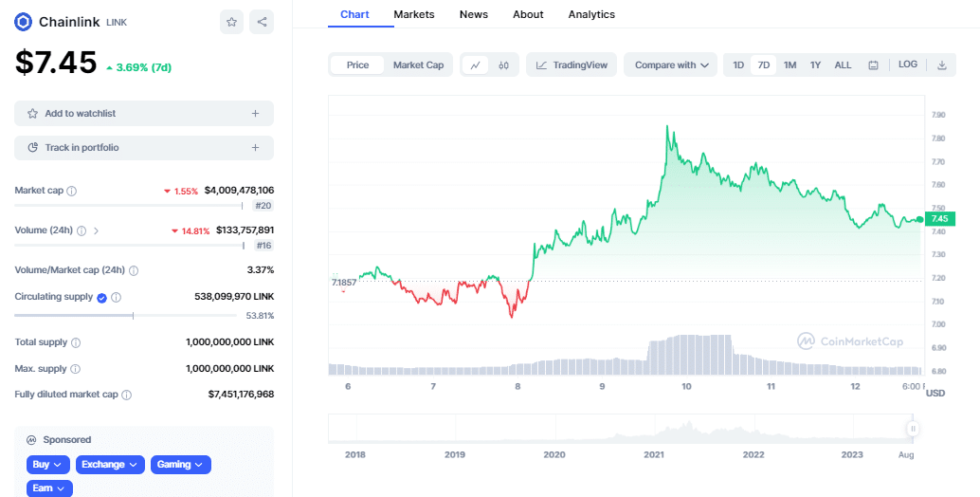
Task: Expand the Earn sponsored dropdown
Action: click(x=49, y=488)
